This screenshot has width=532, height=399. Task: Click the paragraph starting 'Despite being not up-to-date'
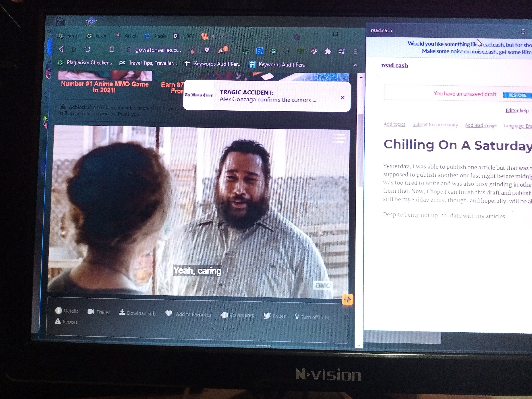pyautogui.click(x=444, y=215)
